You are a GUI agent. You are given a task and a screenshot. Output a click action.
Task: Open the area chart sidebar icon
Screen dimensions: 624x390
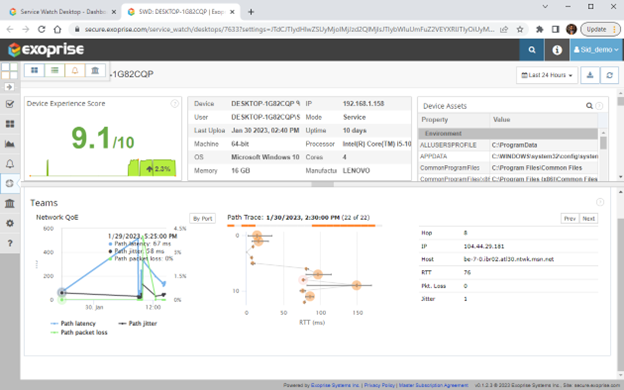pos(10,144)
